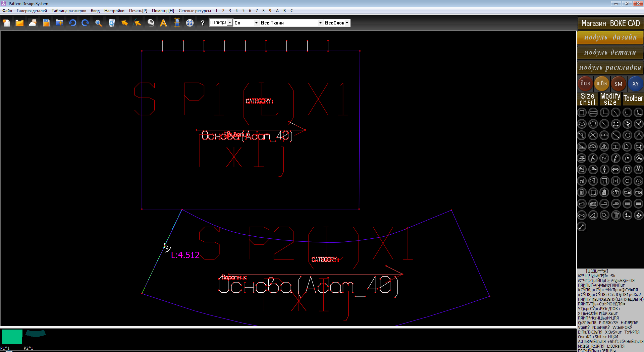
Task: Pick the pentagon polygon tool
Action: (x=593, y=124)
